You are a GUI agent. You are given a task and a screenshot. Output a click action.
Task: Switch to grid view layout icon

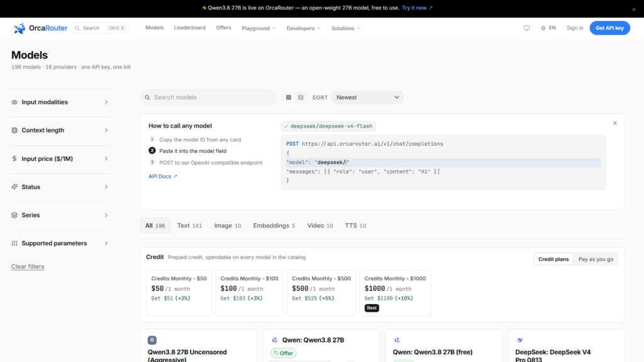(x=288, y=97)
